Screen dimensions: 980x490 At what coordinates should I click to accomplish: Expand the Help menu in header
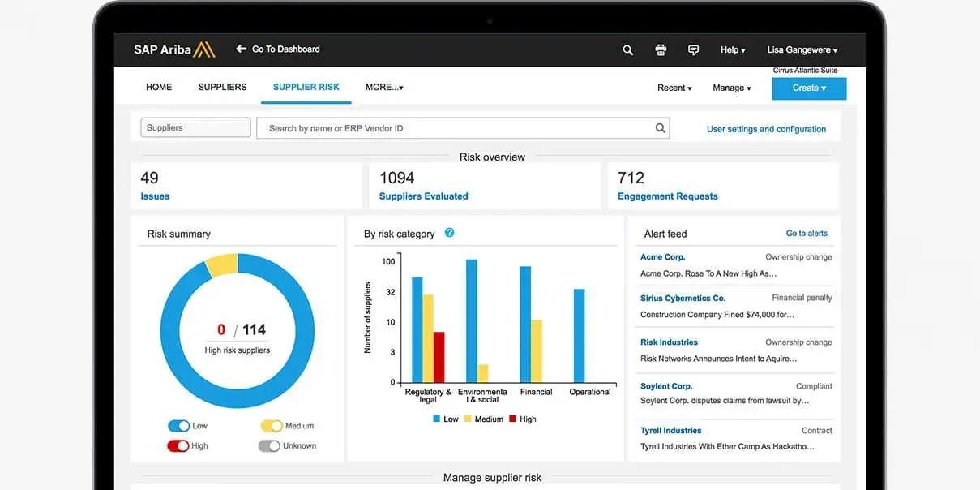click(733, 50)
